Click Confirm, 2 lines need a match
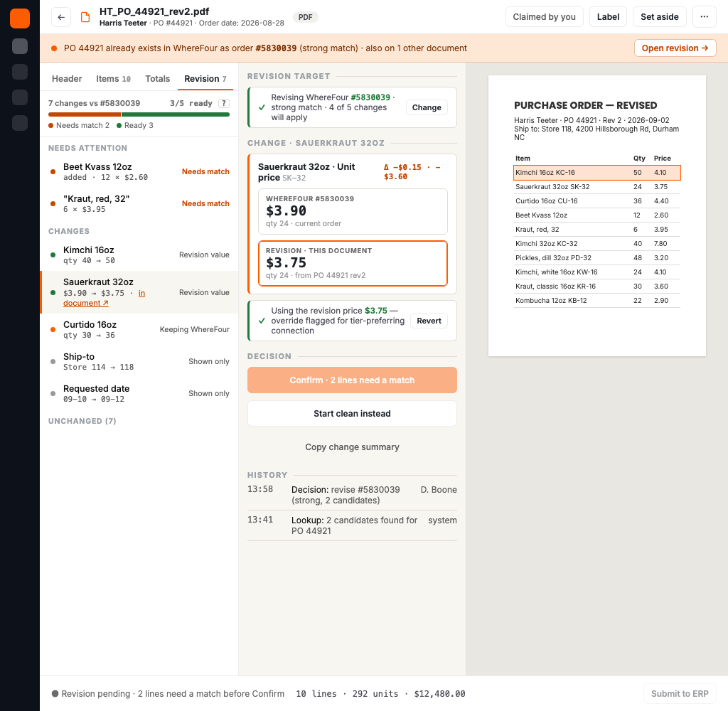Viewport: 728px width, 711px height. click(x=352, y=380)
